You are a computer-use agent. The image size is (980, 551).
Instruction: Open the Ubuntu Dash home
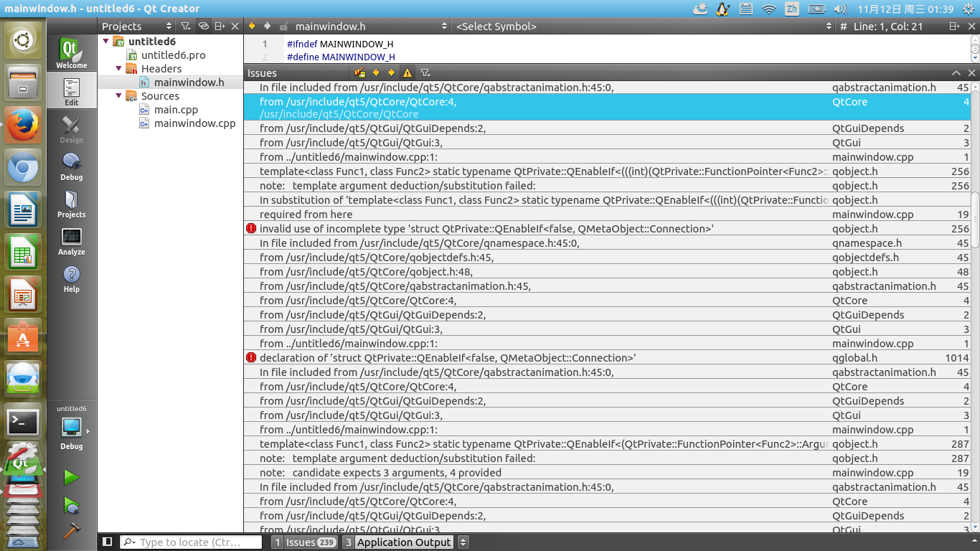[23, 41]
